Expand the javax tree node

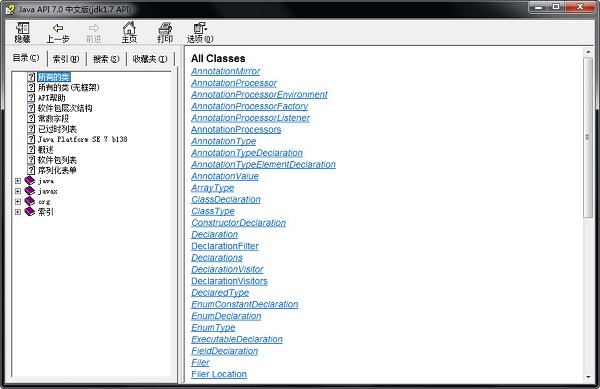[18, 191]
